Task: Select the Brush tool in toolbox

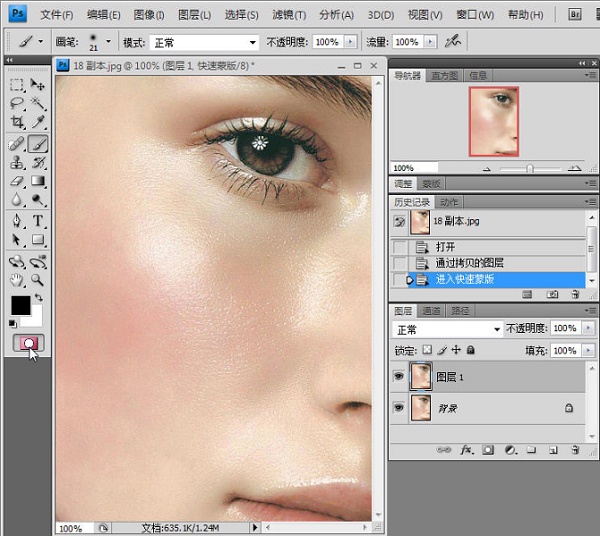Action: point(38,144)
